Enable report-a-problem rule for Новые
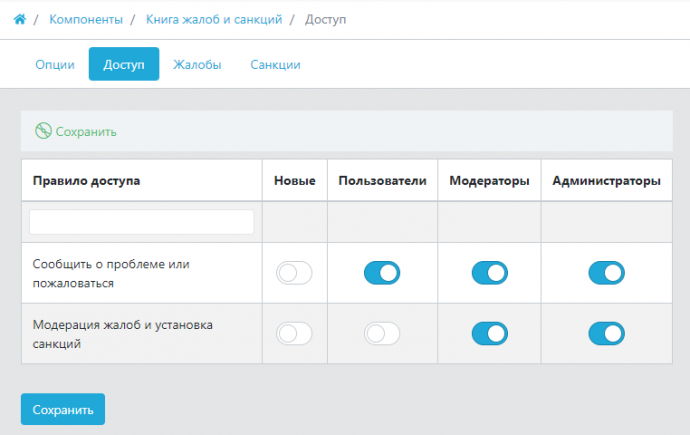Image resolution: width=690 pixels, height=435 pixels. coord(294,273)
